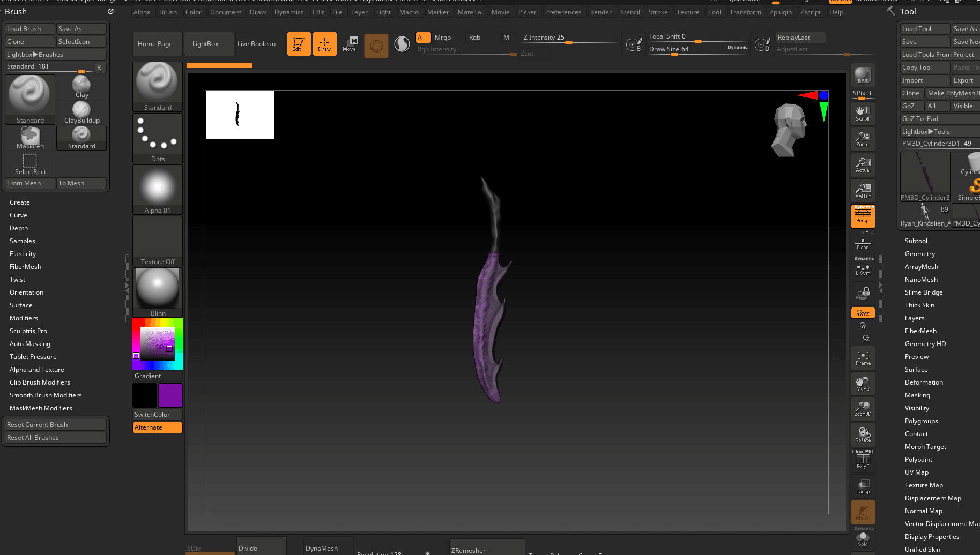This screenshot has width=980, height=555.
Task: Click Reset Current Brush
Action: (56, 425)
